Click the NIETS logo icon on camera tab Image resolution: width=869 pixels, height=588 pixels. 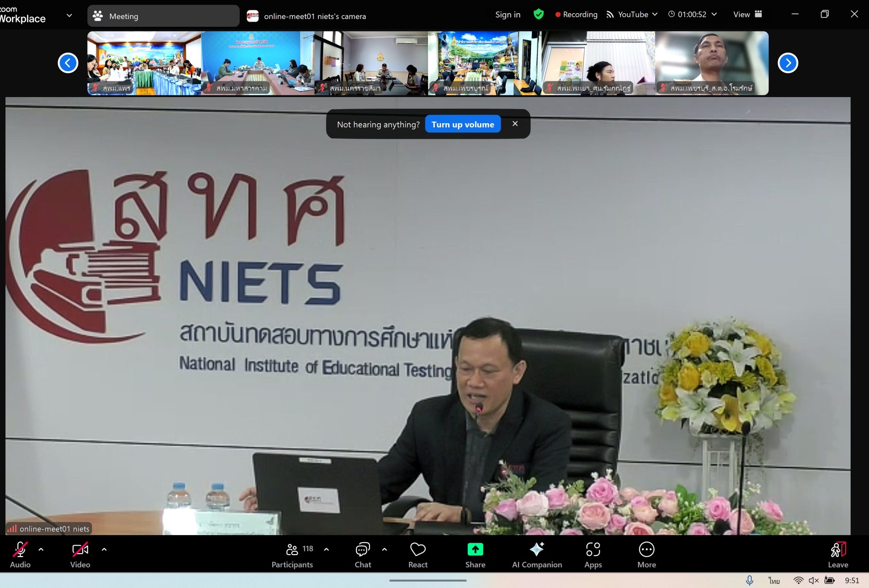click(x=253, y=16)
